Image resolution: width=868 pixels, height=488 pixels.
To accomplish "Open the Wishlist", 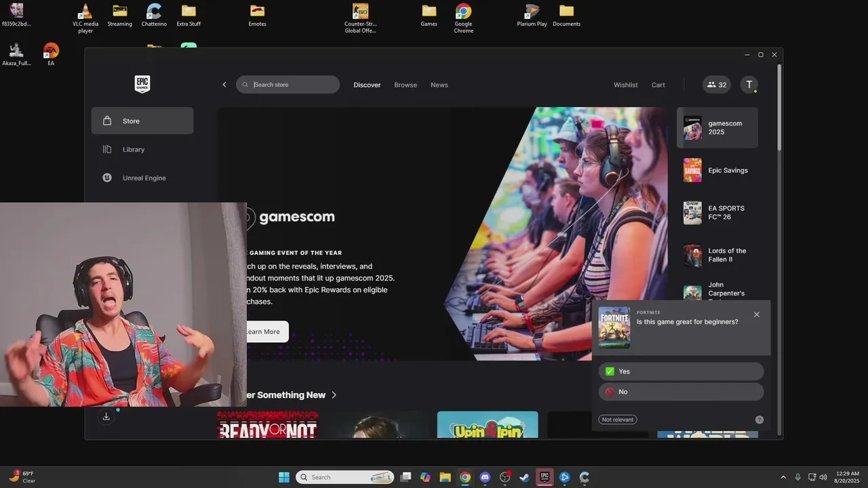I will 626,85.
